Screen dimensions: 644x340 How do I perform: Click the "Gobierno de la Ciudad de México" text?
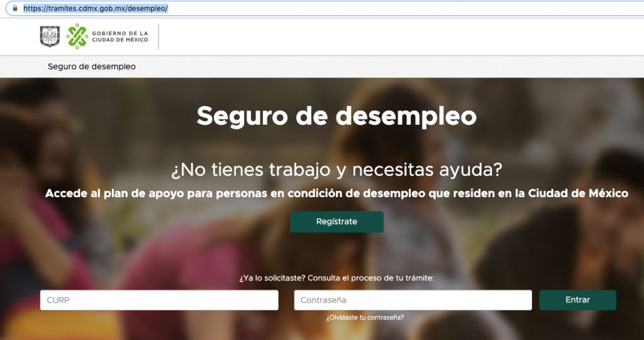(120, 37)
